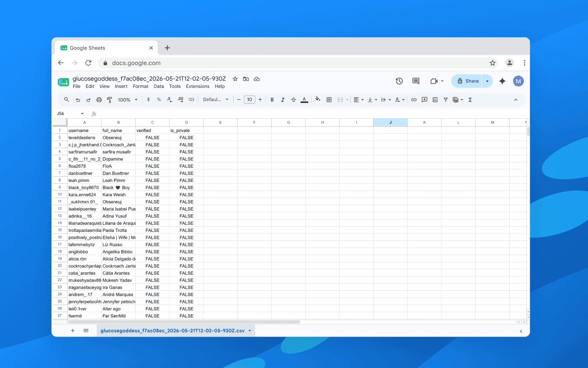Open the Tools menu
This screenshot has width=588, height=368.
coord(175,86)
